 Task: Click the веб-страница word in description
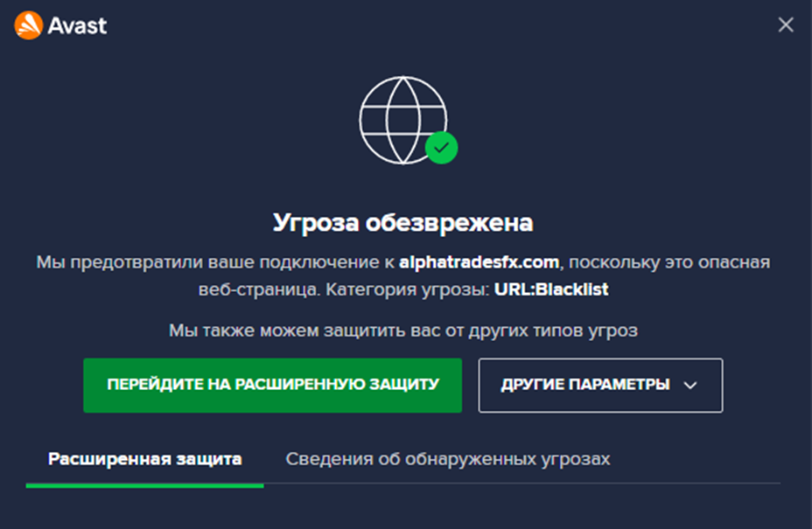click(x=259, y=289)
